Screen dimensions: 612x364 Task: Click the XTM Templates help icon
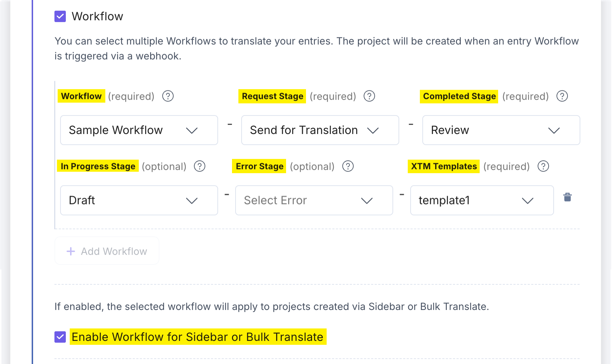[543, 166]
